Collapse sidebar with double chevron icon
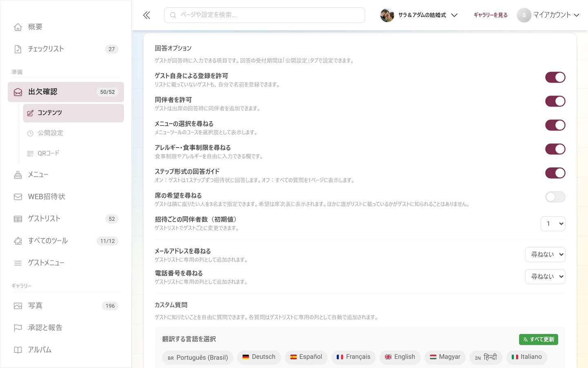588x368 pixels. (147, 15)
